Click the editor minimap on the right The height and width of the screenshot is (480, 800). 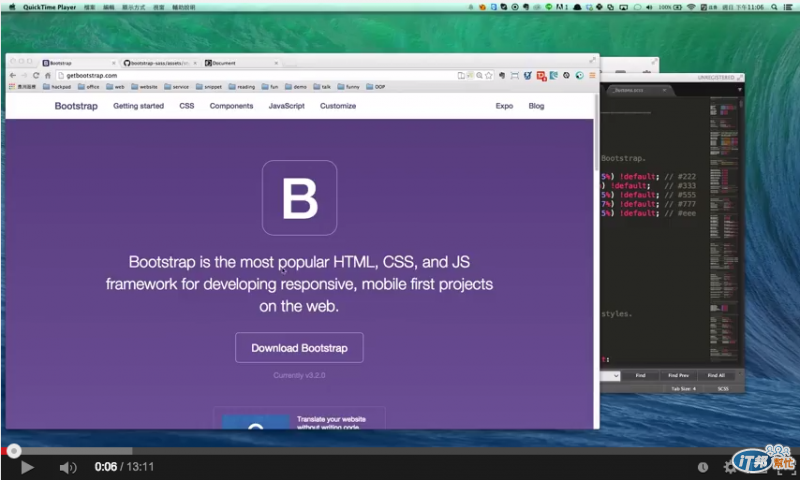point(724,230)
